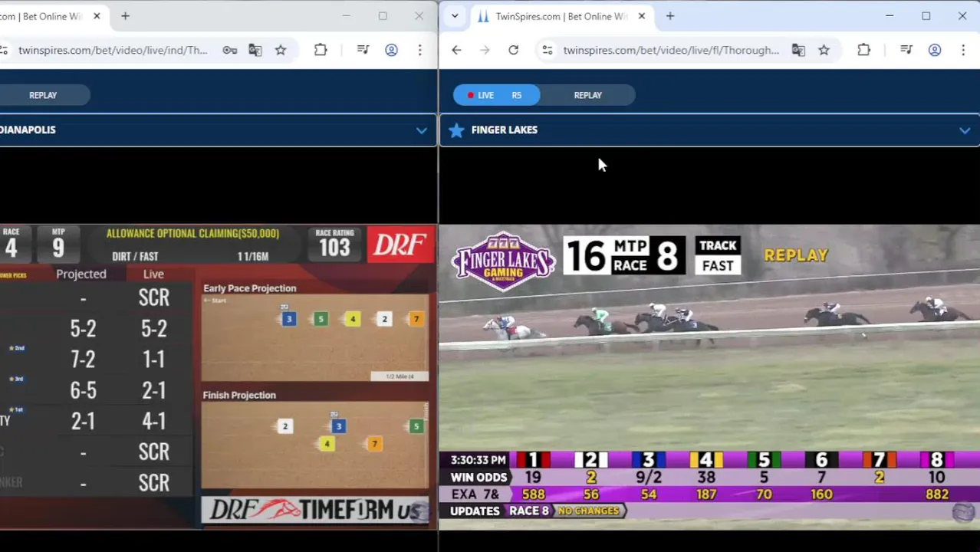Click the DIANAPOLIS track name in left window
Screen dimensions: 980x552
click(28, 130)
